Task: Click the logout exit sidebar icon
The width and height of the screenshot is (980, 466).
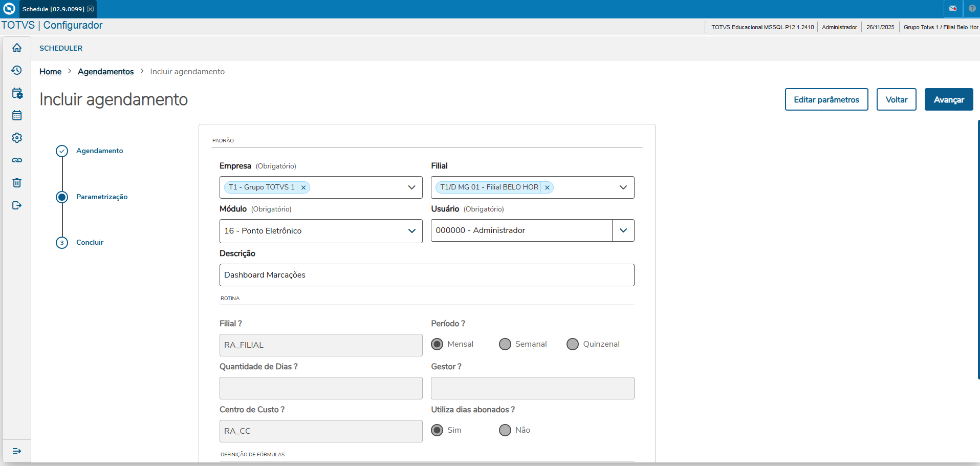Action: pyautogui.click(x=17, y=205)
